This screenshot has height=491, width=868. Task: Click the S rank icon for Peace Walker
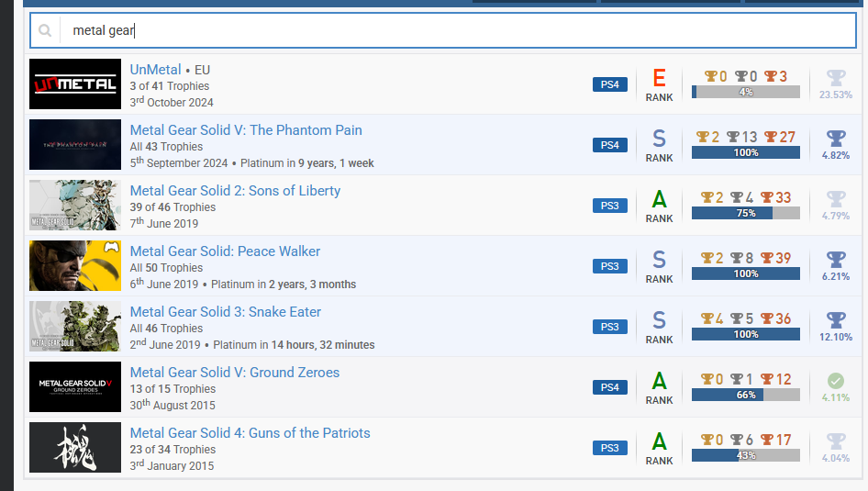660,260
